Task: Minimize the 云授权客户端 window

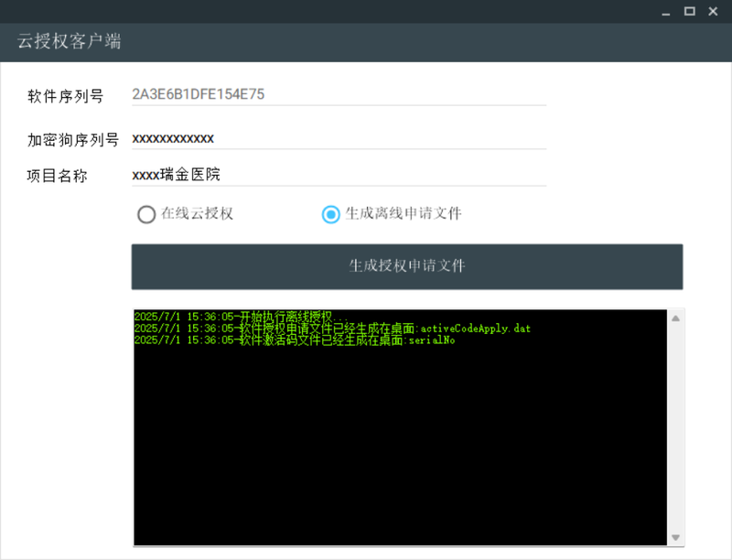Action: (x=666, y=12)
